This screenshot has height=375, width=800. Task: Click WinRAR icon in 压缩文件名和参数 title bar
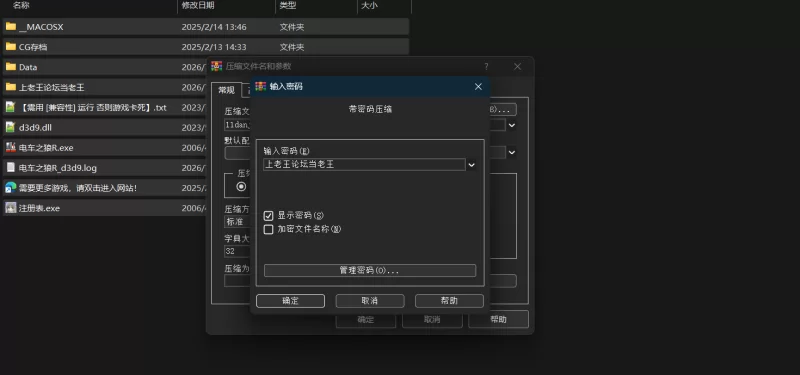(x=216, y=66)
